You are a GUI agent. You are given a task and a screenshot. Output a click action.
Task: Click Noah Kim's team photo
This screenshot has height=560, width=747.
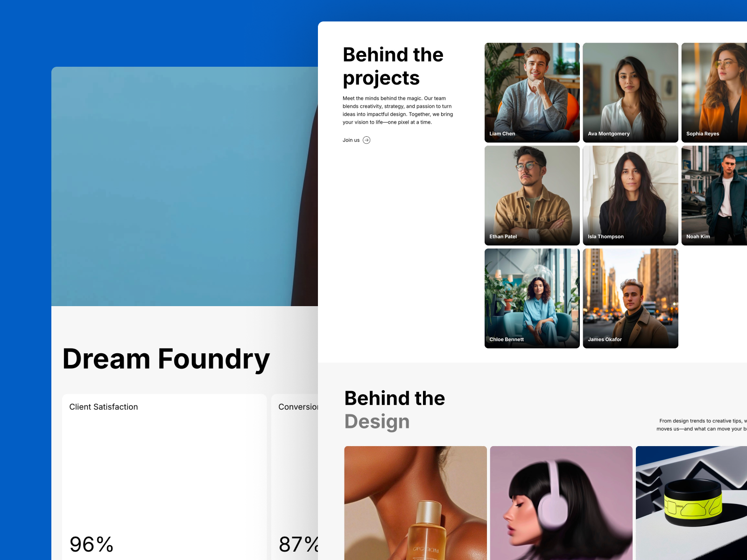(x=714, y=195)
